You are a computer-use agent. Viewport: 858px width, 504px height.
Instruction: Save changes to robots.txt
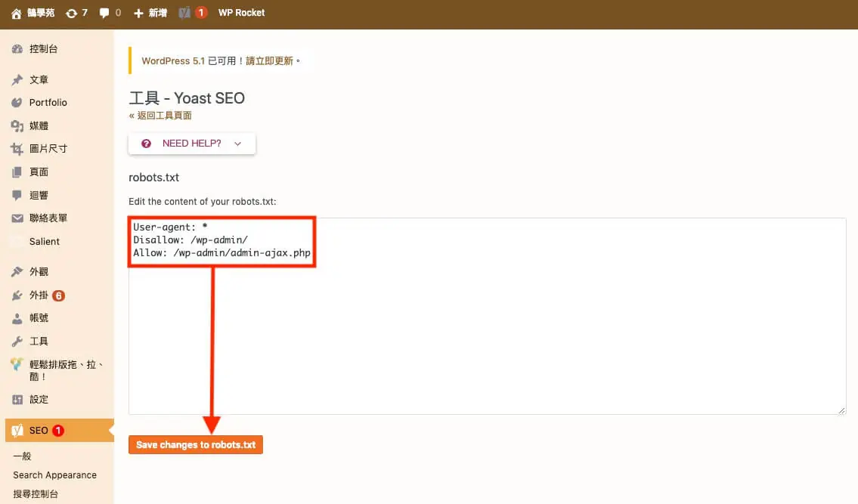point(196,445)
